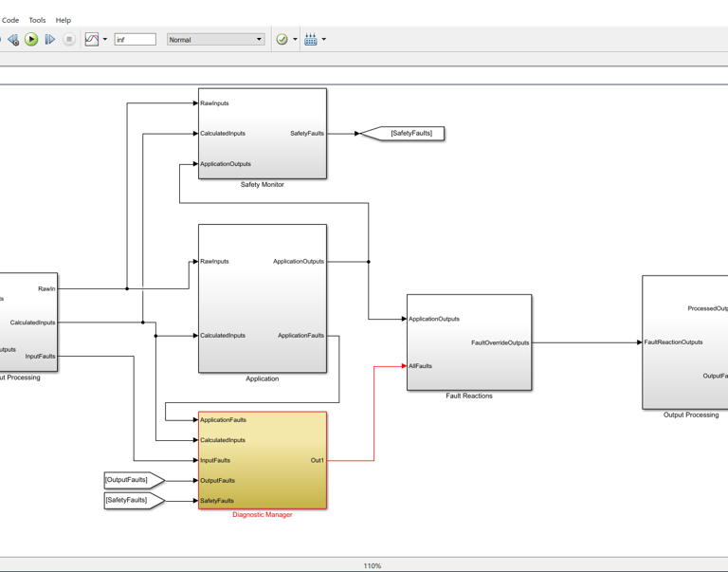Image resolution: width=728 pixels, height=572 pixels.
Task: Click the SafetyFaults output port on Safety Monitor
Action: click(307, 134)
